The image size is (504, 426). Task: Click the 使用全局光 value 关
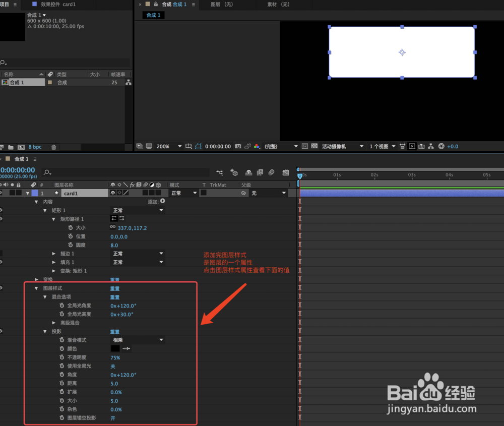point(113,366)
